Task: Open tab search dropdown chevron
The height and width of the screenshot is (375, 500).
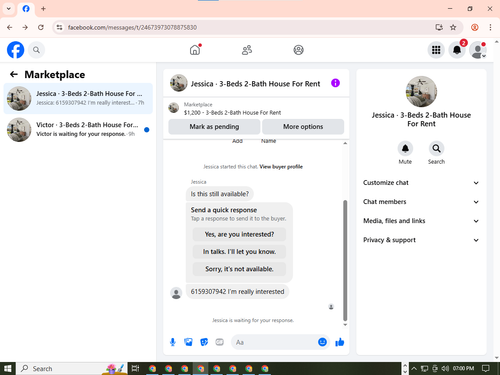Action: pos(9,9)
